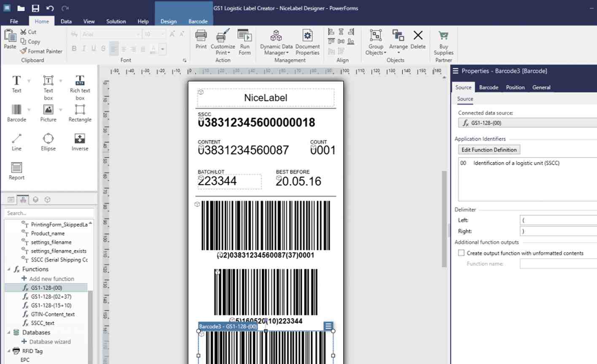
Task: Select GS1-128-(15+10) function
Action: click(x=47, y=305)
